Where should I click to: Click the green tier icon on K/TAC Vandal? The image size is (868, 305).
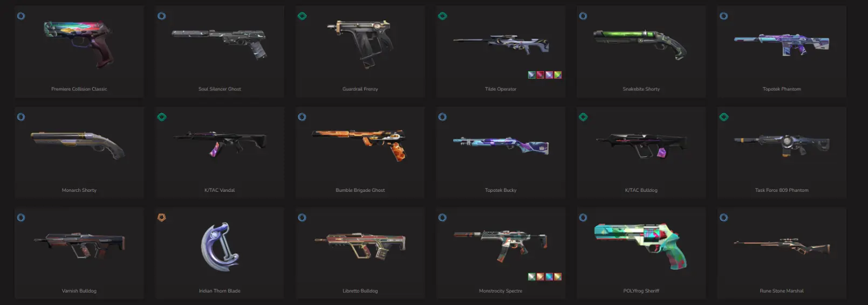[x=161, y=117]
